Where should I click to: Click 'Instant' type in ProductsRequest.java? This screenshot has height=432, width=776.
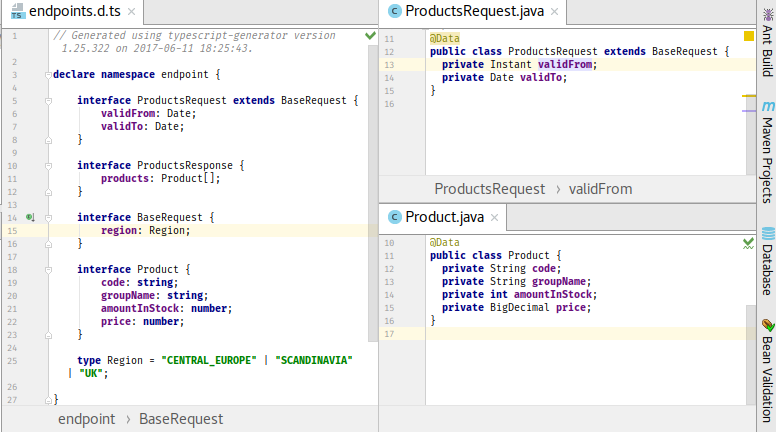511,64
